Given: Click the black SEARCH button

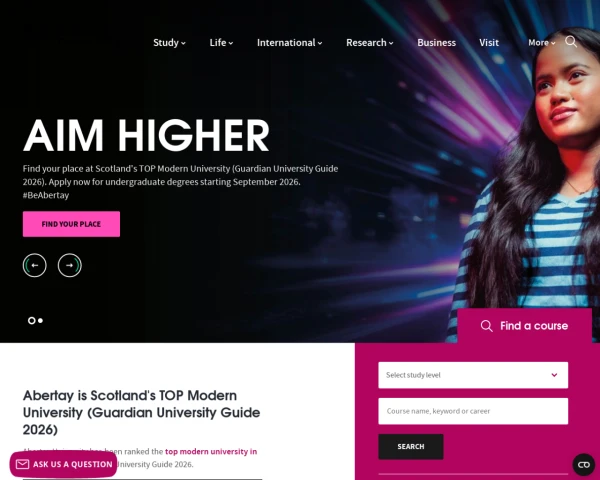Looking at the screenshot, I should point(411,447).
